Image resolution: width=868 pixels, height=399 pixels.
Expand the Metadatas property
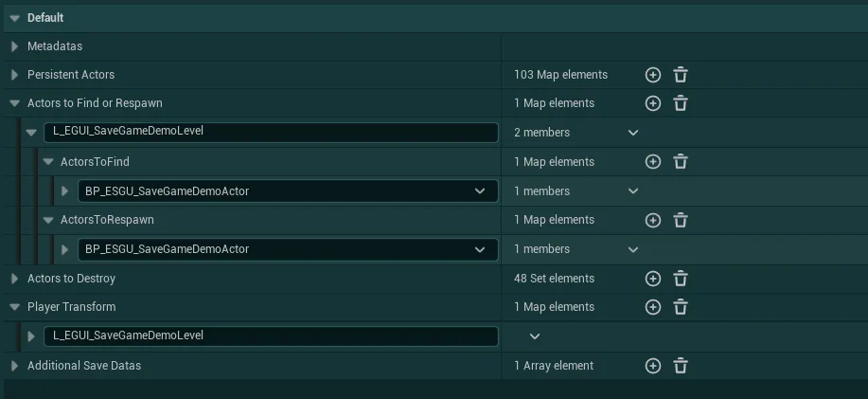pos(15,46)
